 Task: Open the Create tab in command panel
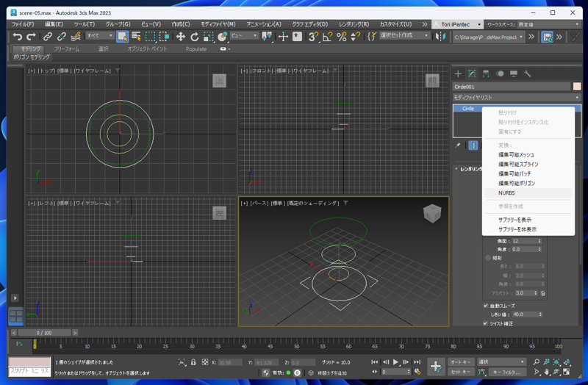458,73
